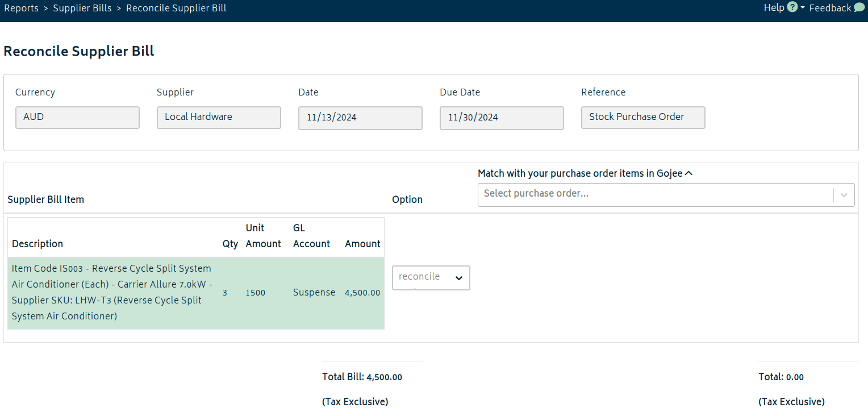The height and width of the screenshot is (416, 868).
Task: Select the Item Code IS003 description cell
Action: point(112,292)
